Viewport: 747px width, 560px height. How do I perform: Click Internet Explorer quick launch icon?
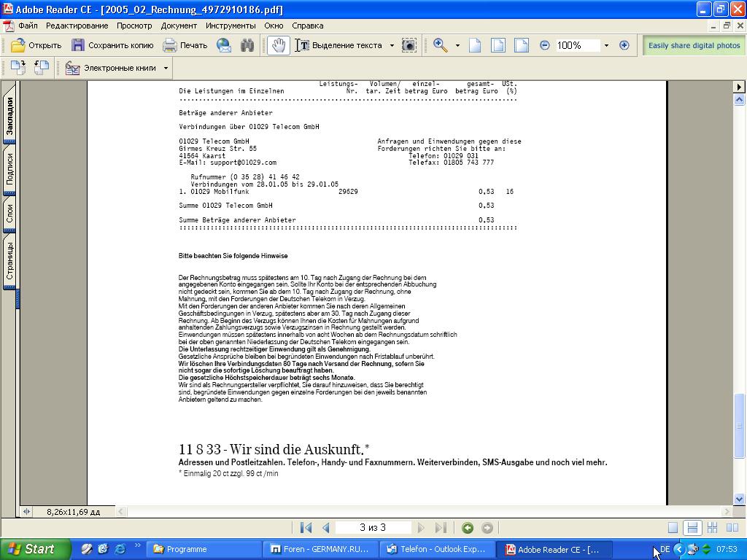click(120, 549)
